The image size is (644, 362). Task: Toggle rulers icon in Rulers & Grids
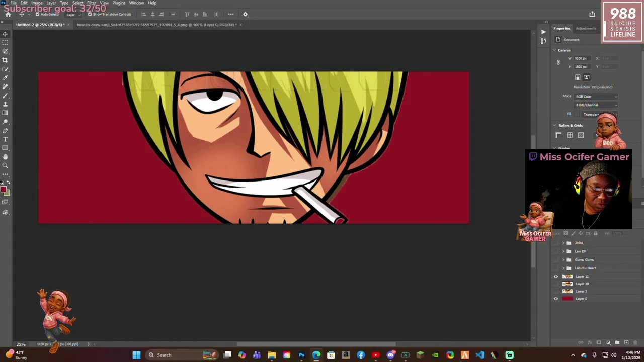click(x=558, y=135)
